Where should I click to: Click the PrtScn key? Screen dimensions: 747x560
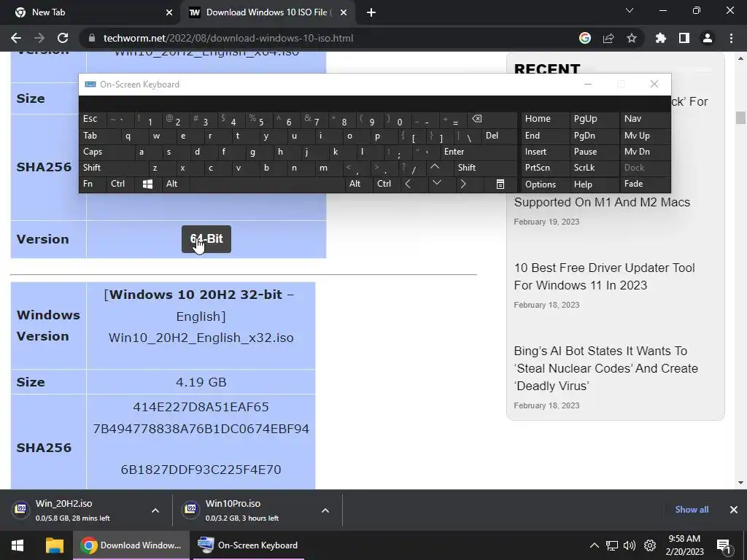(545, 168)
